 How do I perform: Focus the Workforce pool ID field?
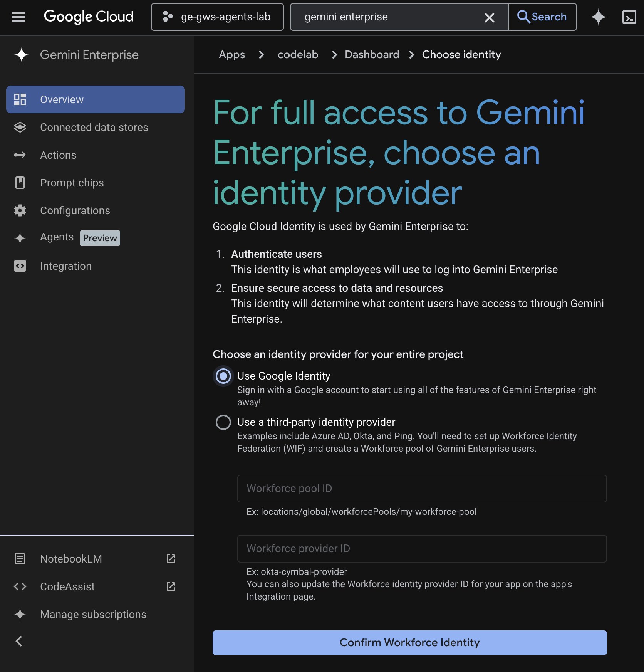point(422,489)
